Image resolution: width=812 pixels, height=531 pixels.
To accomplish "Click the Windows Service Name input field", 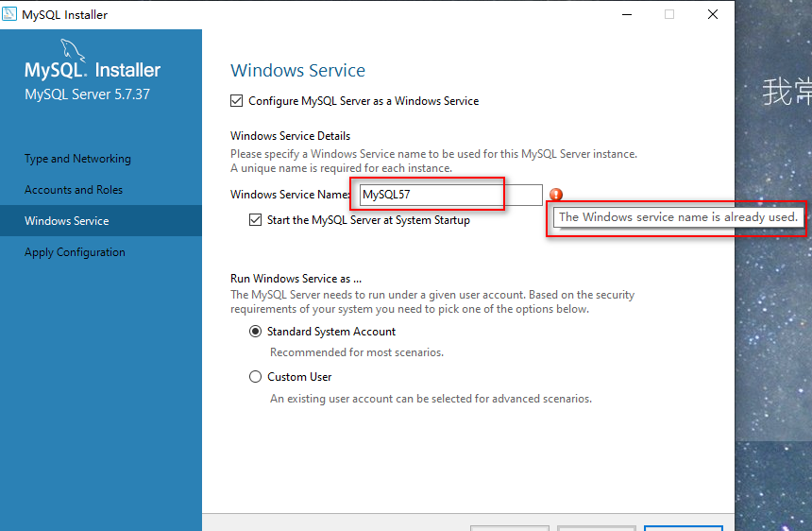I will [451, 195].
